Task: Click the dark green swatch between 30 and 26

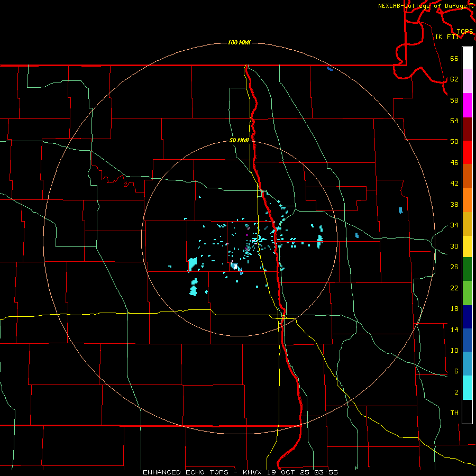Action: 467,269
